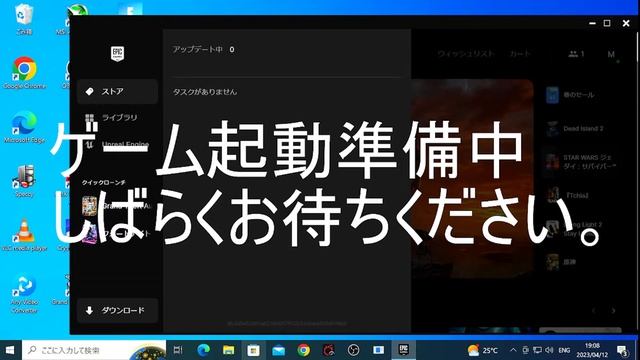
Task: Open the Any Video Converter desktop shortcut
Action: click(24, 293)
